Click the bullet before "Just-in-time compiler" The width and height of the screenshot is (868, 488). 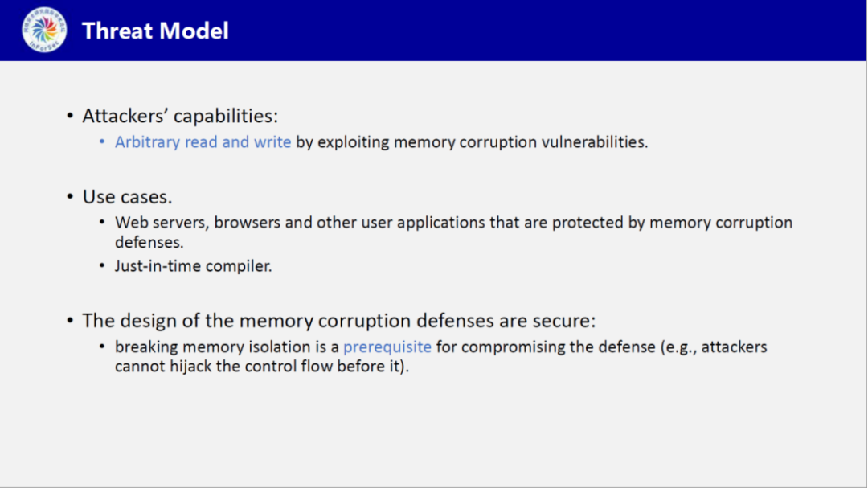tap(102, 266)
